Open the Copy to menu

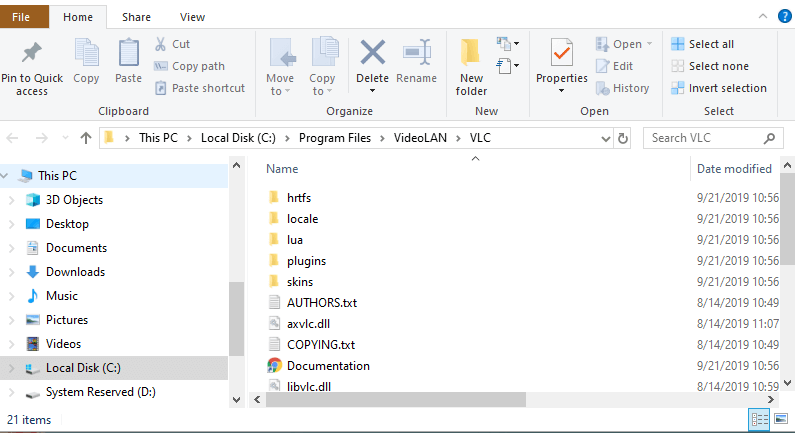[322, 66]
